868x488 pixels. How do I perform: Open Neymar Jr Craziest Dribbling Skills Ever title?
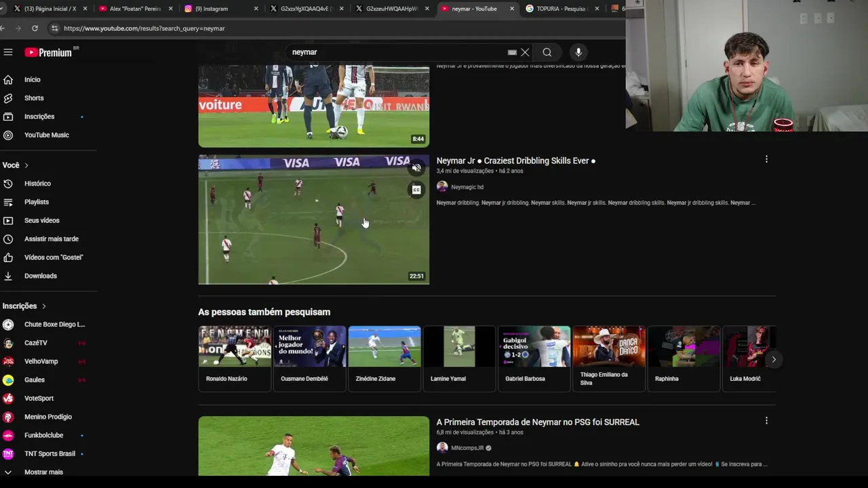pos(516,161)
